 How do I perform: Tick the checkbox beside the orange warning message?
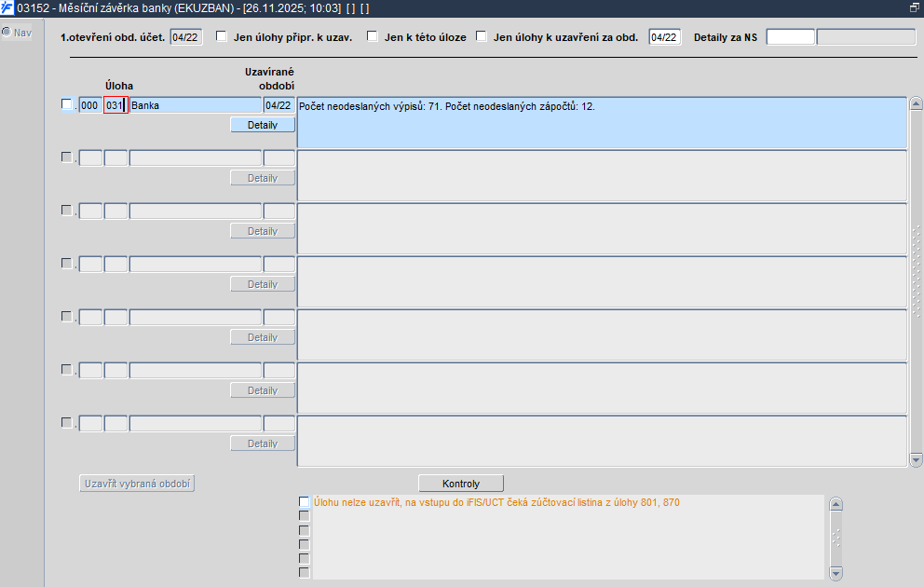click(x=304, y=502)
